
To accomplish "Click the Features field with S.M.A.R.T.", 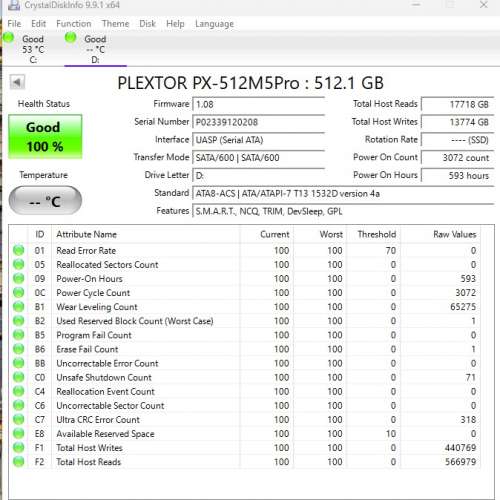I will (x=343, y=211).
